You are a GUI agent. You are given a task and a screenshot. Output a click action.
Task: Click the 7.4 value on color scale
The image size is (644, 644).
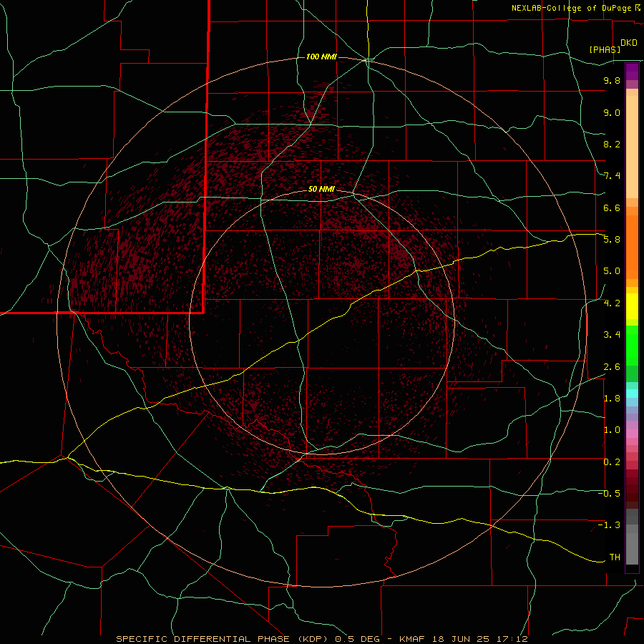612,176
